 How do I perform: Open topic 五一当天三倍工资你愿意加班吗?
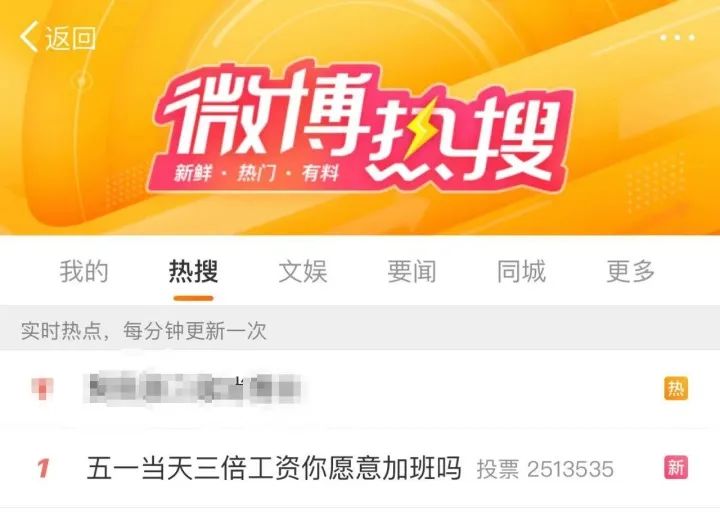pyautogui.click(x=274, y=468)
